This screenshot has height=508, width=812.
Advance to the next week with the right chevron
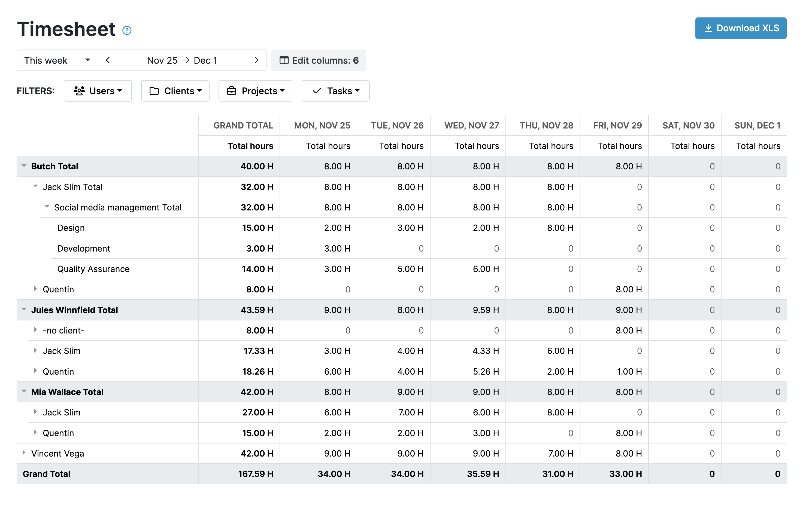[257, 60]
